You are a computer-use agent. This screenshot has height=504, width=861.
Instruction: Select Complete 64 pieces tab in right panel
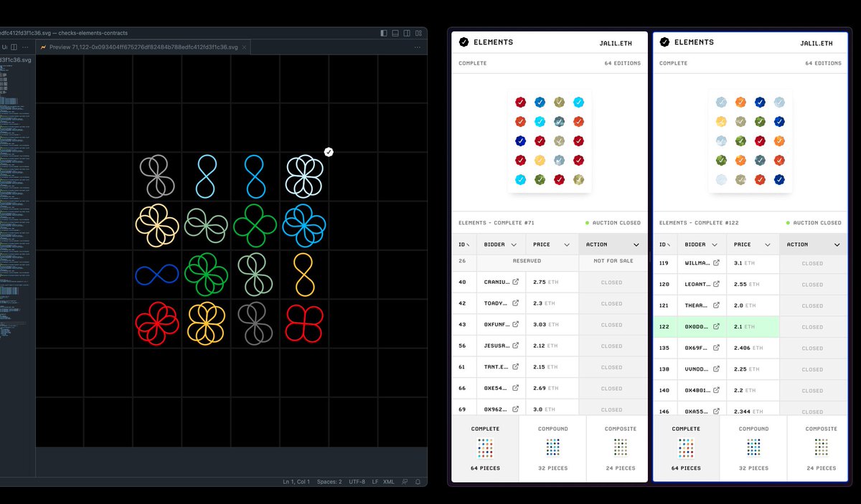coord(686,448)
